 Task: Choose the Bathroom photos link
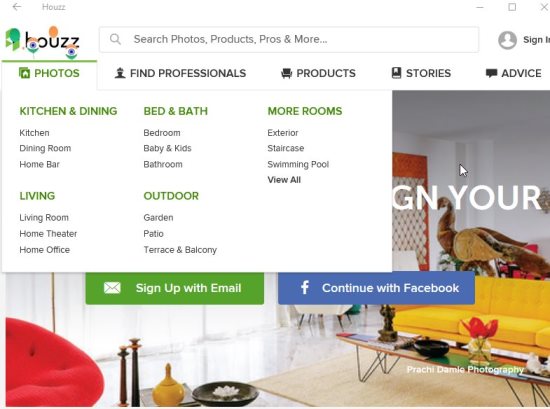(x=163, y=164)
